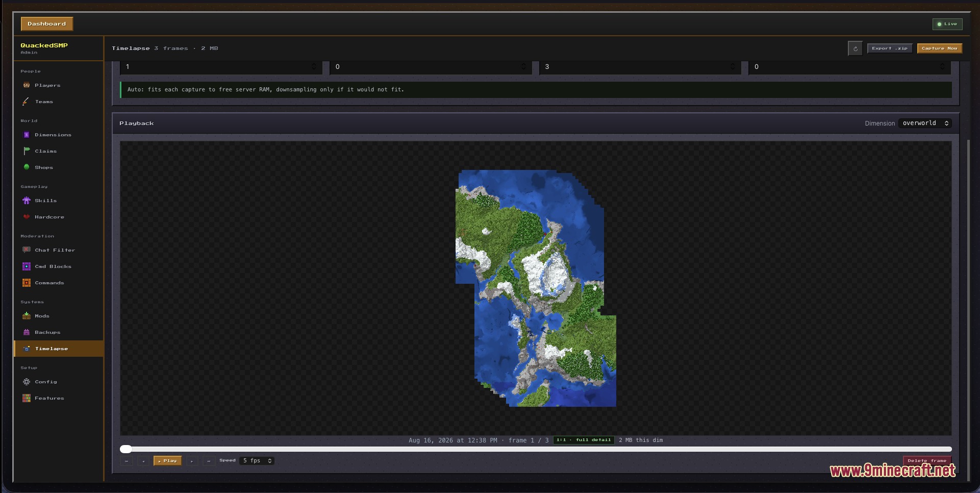Jump to the first timelapse frame

[x=127, y=461]
